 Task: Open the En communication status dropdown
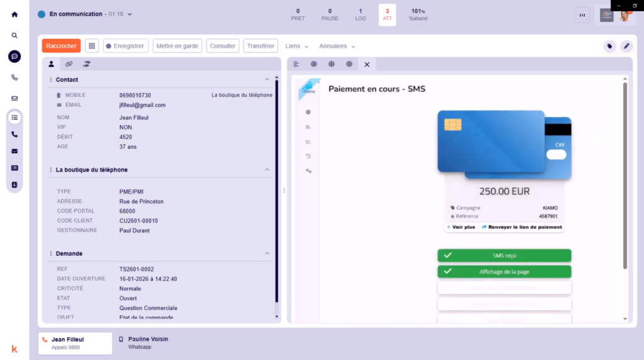coord(85,14)
